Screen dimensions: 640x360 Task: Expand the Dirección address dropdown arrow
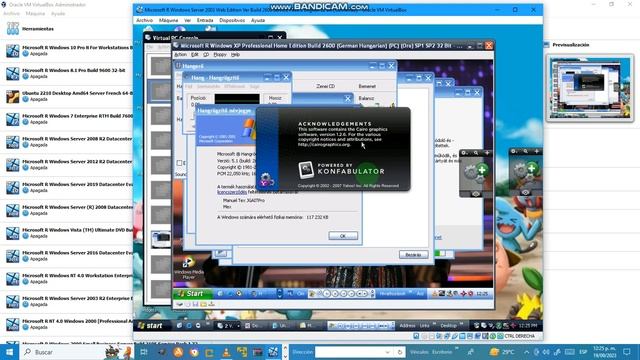(388, 352)
